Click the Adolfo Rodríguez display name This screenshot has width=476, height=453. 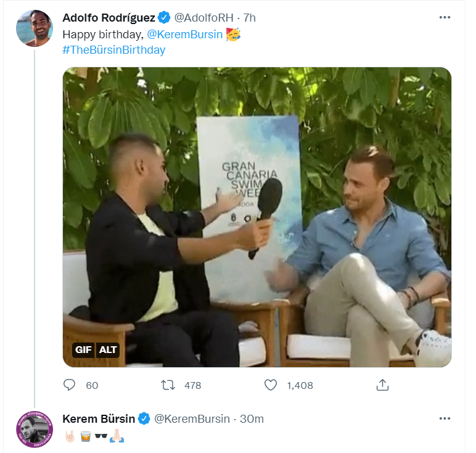point(109,17)
